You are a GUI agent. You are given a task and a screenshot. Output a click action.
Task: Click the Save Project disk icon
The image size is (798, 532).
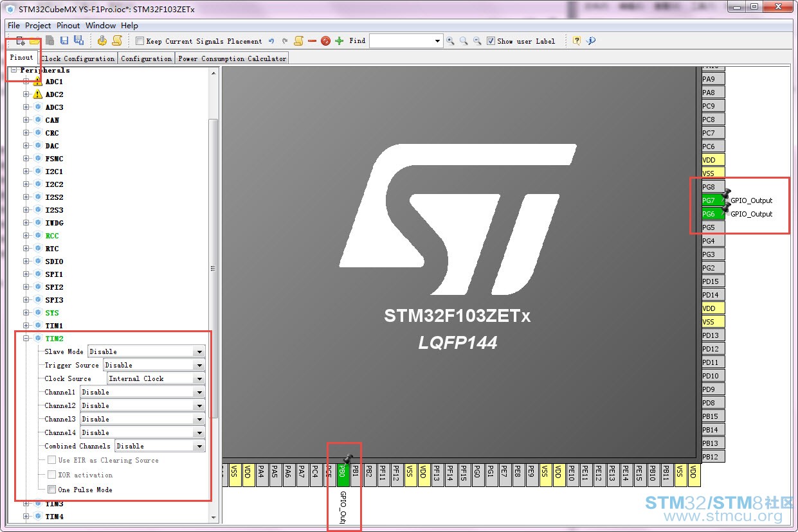click(64, 41)
